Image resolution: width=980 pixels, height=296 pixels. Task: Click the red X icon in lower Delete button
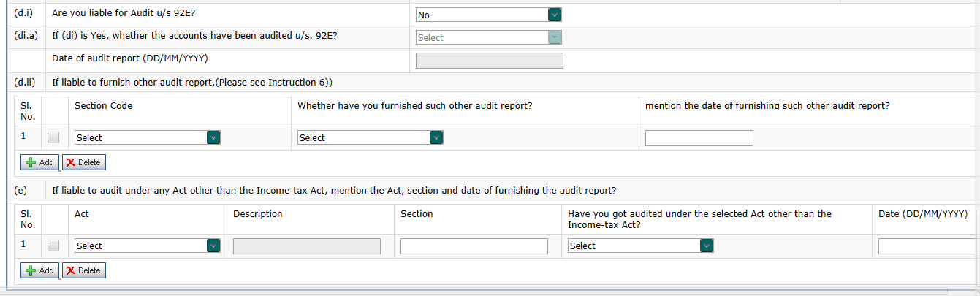70,270
